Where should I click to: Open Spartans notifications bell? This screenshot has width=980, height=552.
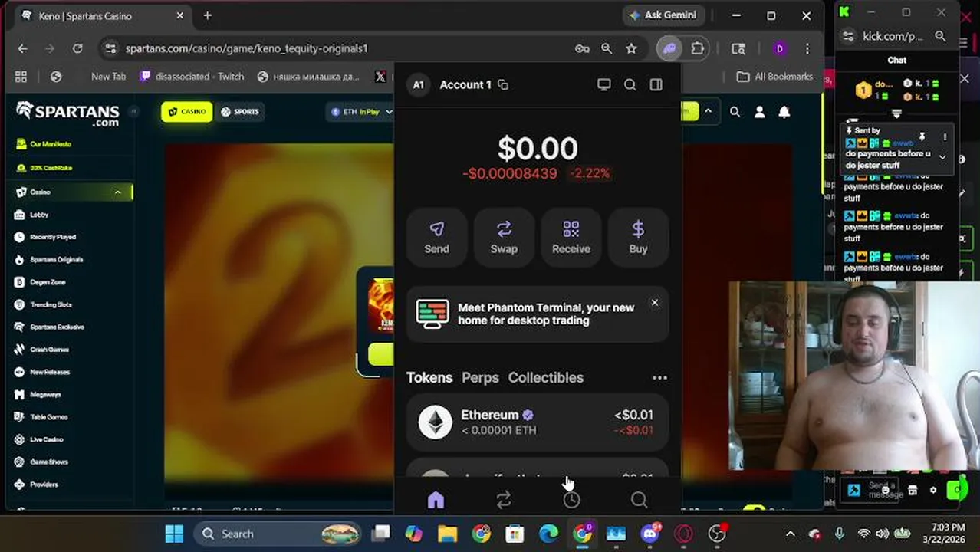[784, 112]
